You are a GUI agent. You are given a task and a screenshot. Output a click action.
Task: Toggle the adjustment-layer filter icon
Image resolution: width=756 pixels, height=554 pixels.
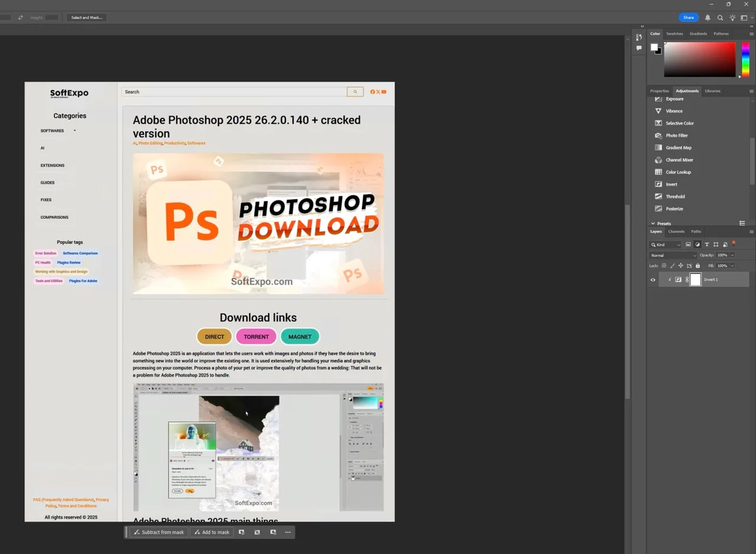697,244
